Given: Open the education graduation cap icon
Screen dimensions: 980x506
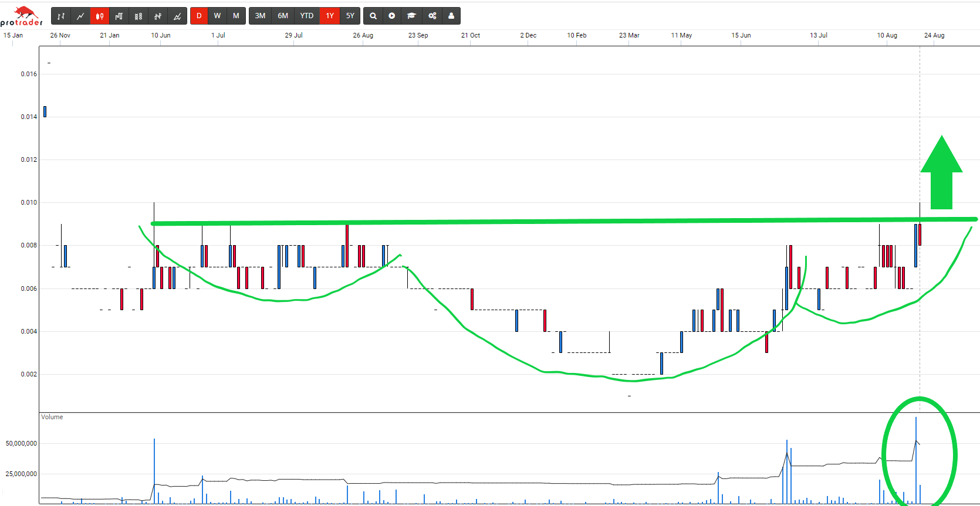Looking at the screenshot, I should pos(412,16).
